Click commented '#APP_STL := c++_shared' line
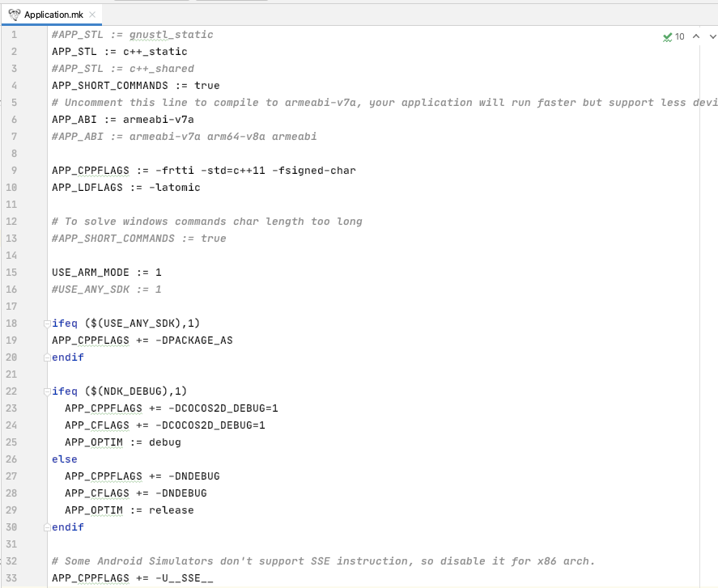Screen dimensions: 718x588 pyautogui.click(x=123, y=69)
